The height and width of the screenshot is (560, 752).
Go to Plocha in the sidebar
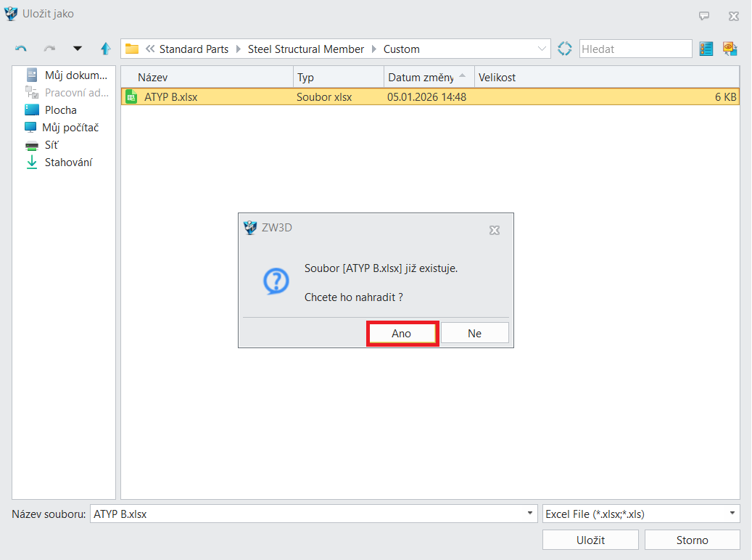point(51,110)
